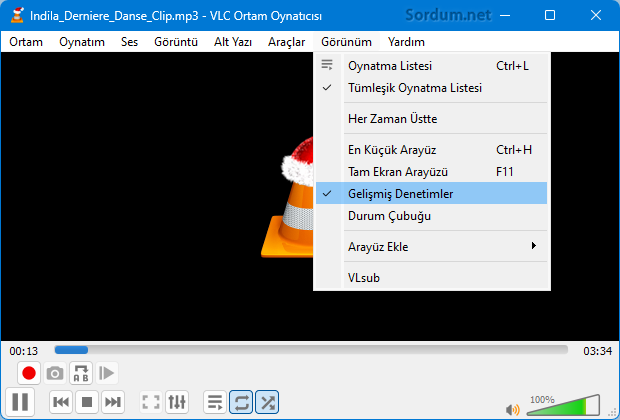620x420 pixels.
Task: Open the Alt Yazı menu
Action: [233, 42]
